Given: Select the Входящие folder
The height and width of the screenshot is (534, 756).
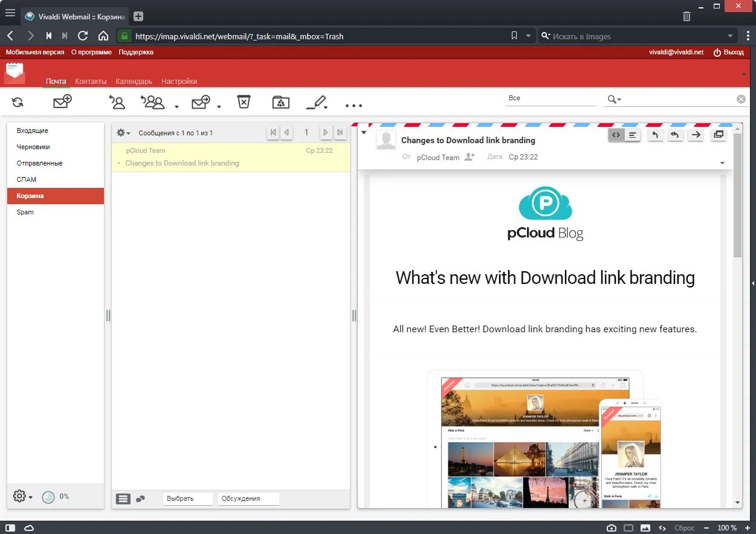Looking at the screenshot, I should (56, 130).
